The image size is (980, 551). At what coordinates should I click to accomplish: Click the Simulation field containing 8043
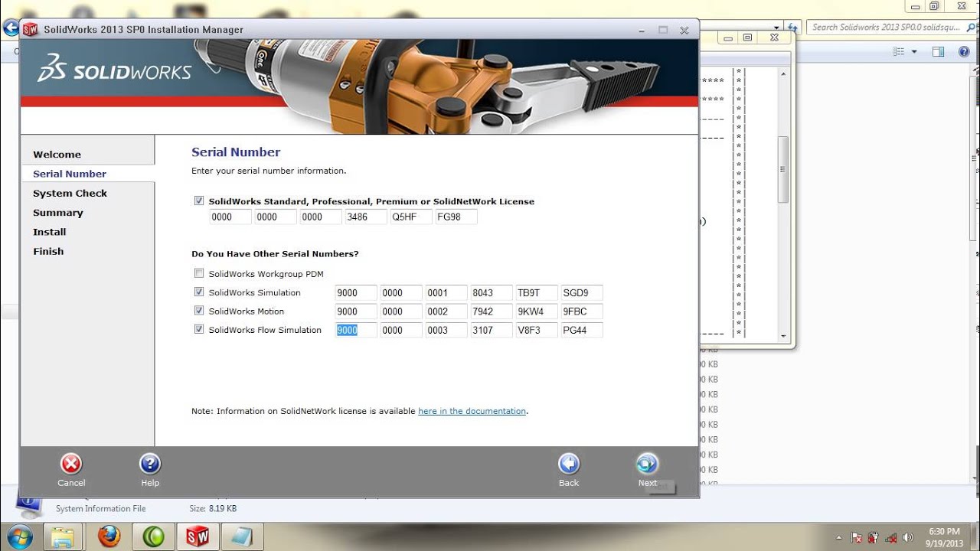tap(492, 292)
